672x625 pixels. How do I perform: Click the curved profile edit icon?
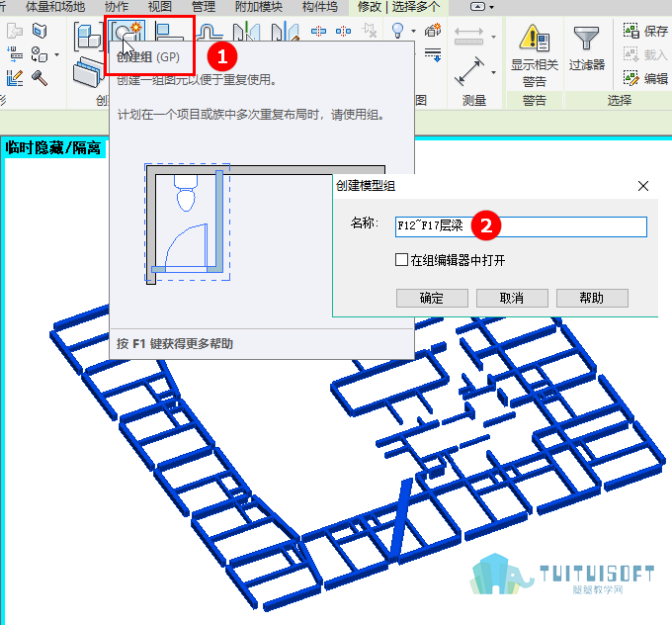pyautogui.click(x=210, y=32)
